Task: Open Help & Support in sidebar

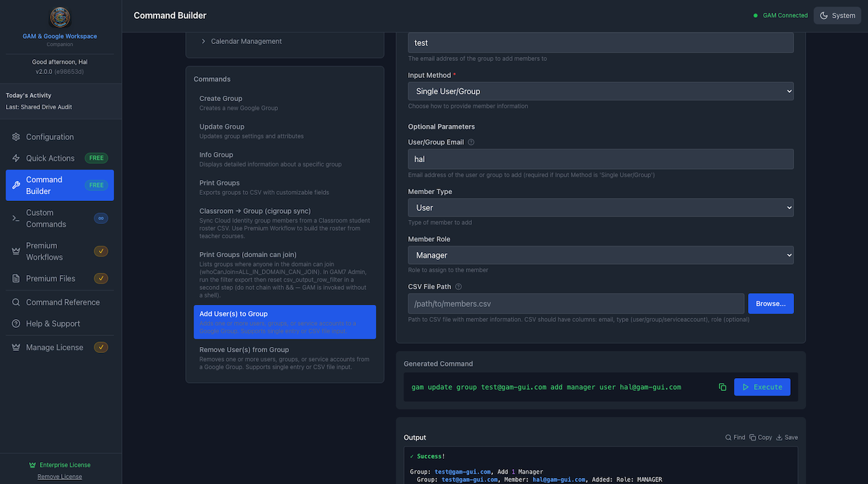Action: pos(60,324)
